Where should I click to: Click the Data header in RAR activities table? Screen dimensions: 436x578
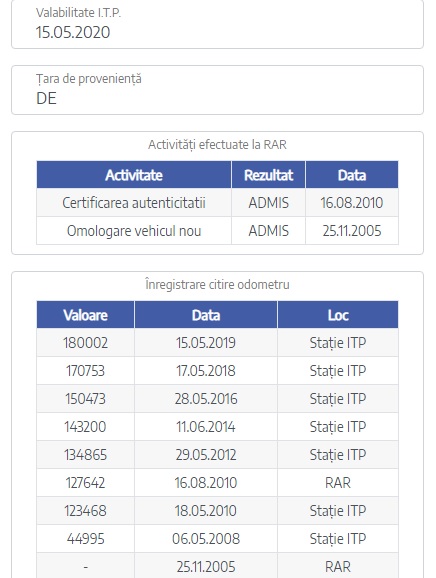click(x=352, y=175)
